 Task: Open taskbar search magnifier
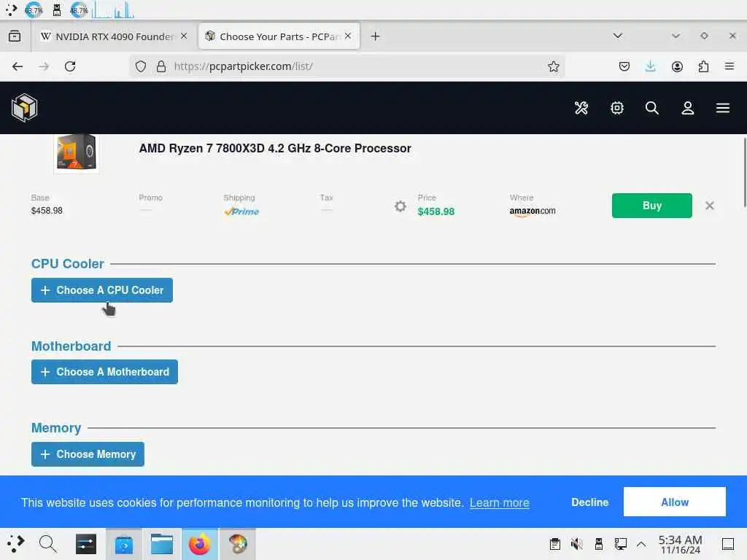tap(47, 543)
